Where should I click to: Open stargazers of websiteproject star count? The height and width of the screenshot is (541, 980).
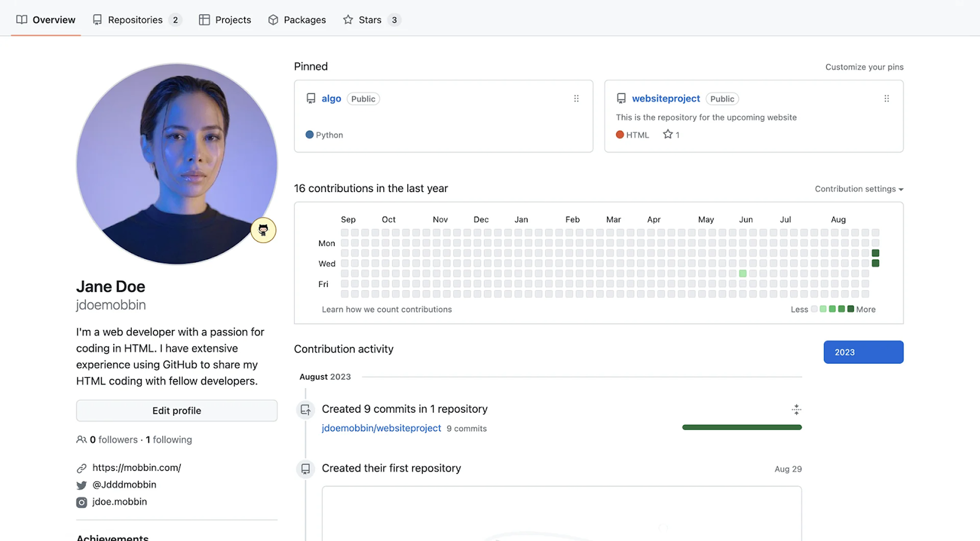(671, 134)
